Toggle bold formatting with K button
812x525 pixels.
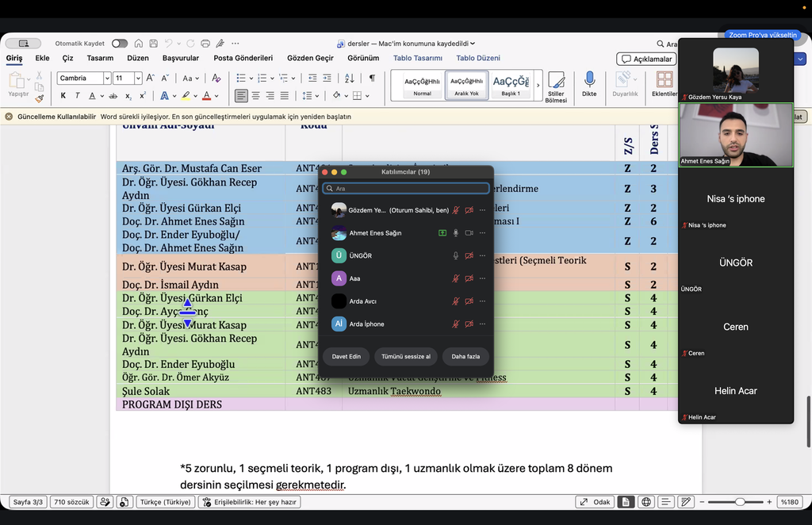pos(63,95)
